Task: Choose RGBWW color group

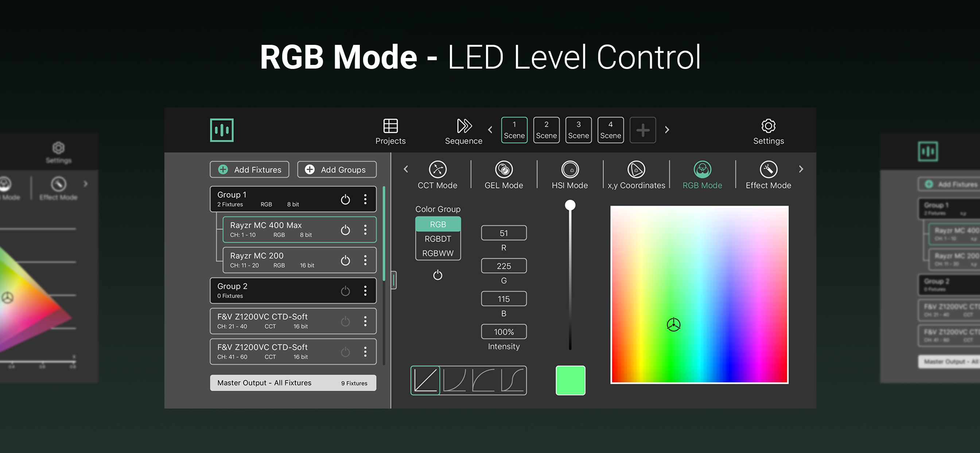Action: (x=438, y=253)
